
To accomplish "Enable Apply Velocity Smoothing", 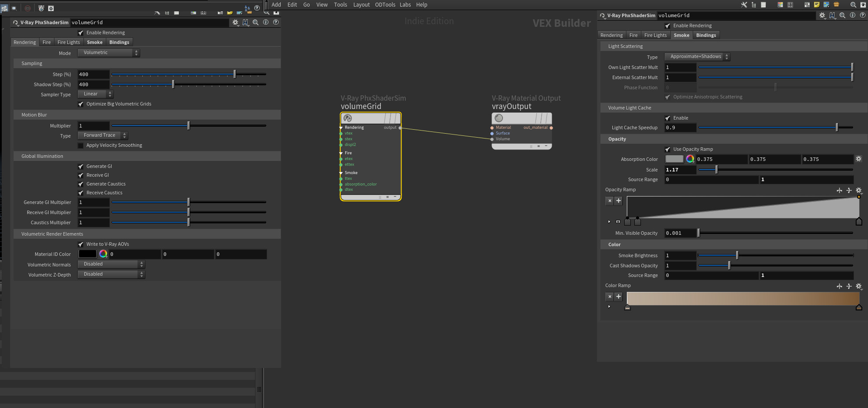I will (x=81, y=146).
